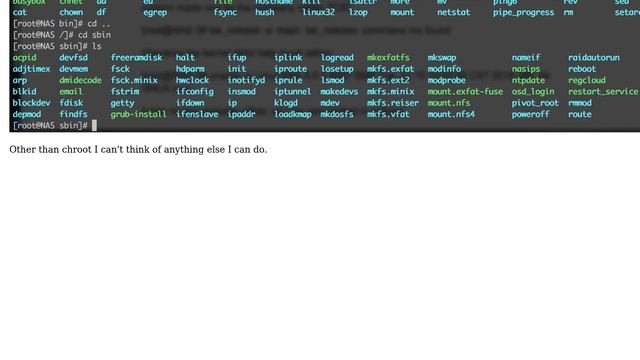Select the halt command name
Viewport: 640px width, 360px height.
coord(185,58)
